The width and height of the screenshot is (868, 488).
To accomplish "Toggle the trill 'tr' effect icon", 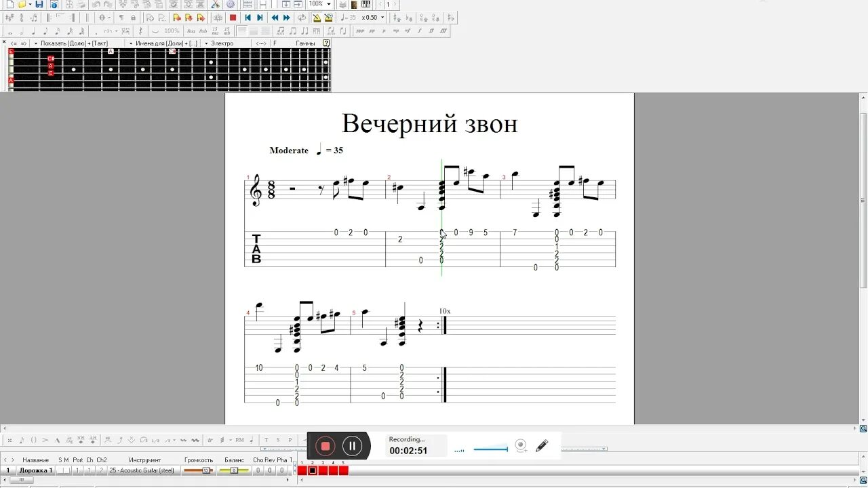I will 210,440.
